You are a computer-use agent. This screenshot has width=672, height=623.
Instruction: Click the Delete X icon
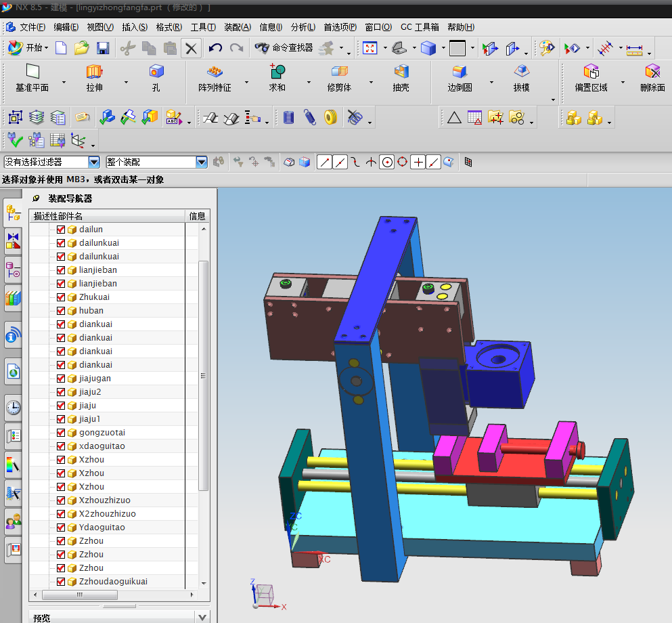pyautogui.click(x=191, y=47)
